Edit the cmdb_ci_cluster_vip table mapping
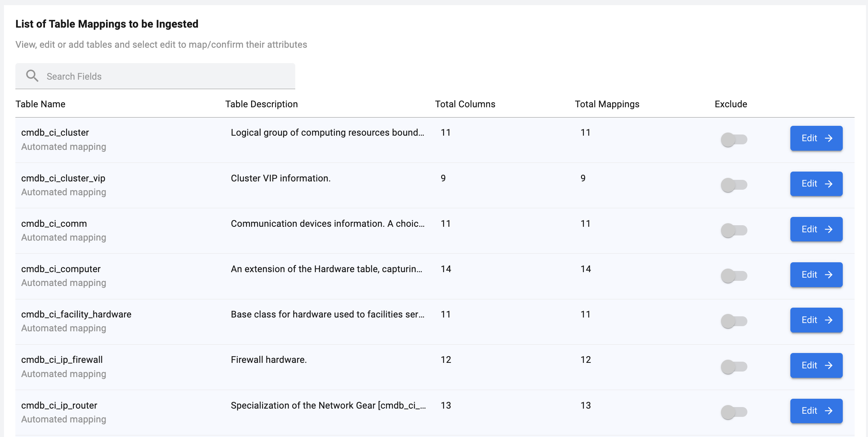This screenshot has width=868, height=437. tap(816, 184)
